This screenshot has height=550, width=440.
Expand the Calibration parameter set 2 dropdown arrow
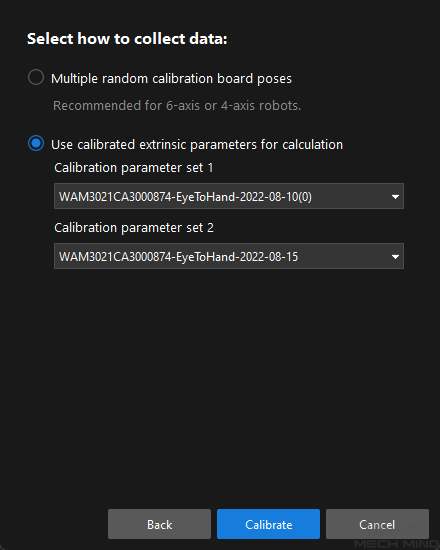pos(395,257)
